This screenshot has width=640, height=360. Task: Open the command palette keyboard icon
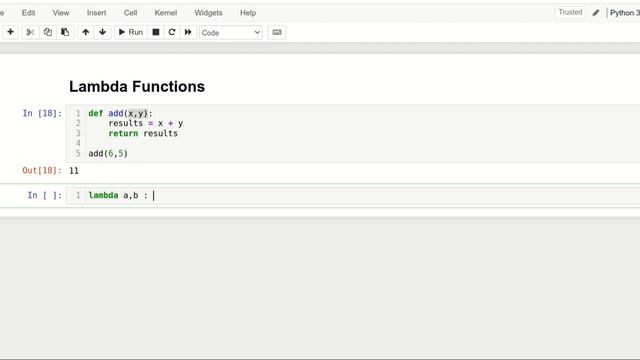coord(277,32)
